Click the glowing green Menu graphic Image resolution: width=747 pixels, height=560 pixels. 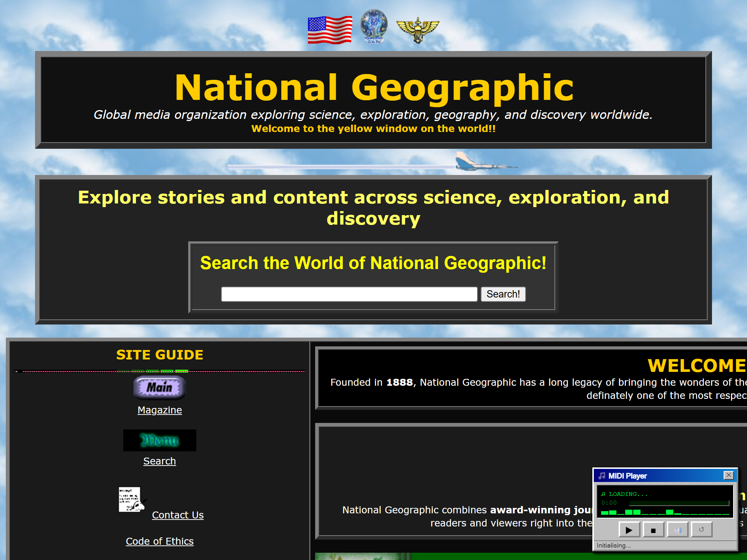click(159, 440)
